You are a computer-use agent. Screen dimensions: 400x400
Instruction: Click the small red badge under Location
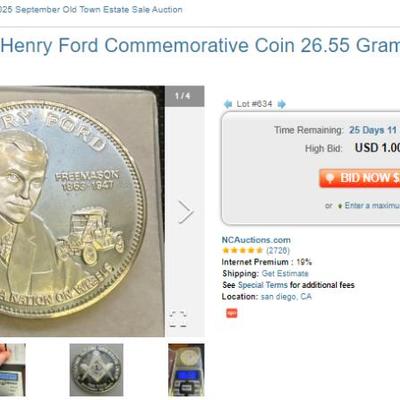click(232, 313)
